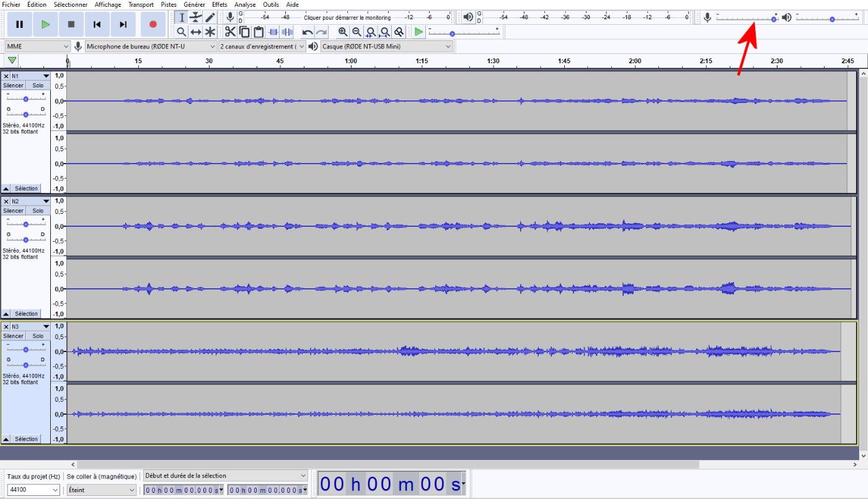This screenshot has width=868, height=499.
Task: Skip to start of project
Action: [x=97, y=24]
